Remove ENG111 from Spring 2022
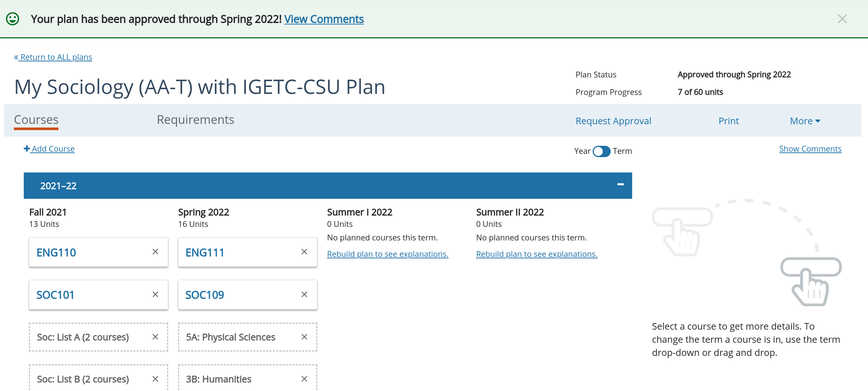Viewport: 868px width, 391px height. click(304, 251)
